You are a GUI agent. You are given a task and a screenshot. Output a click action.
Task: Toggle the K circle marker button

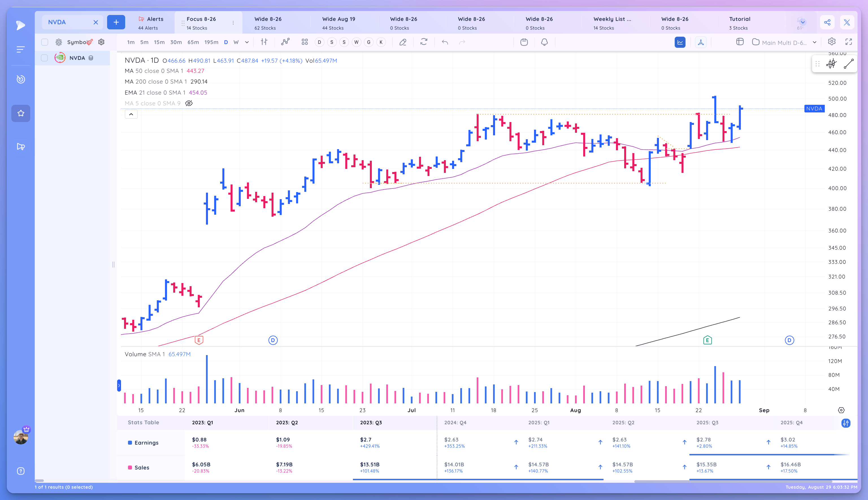(381, 42)
